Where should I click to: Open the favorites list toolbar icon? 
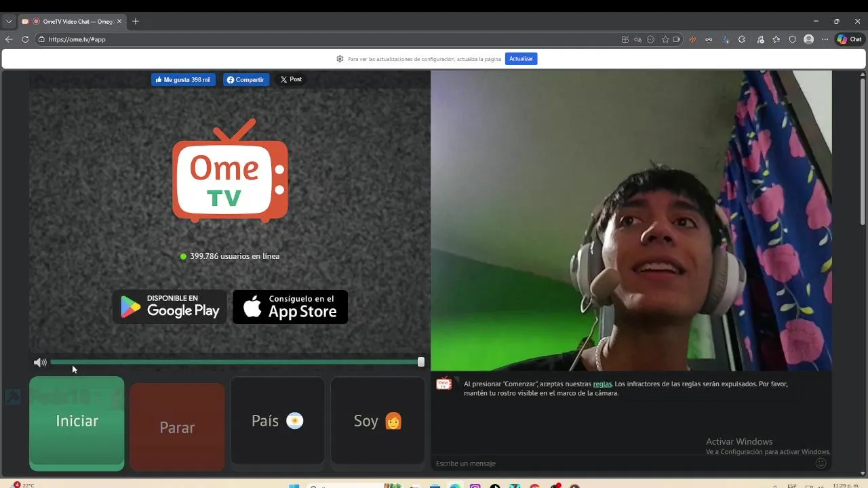pos(776,39)
